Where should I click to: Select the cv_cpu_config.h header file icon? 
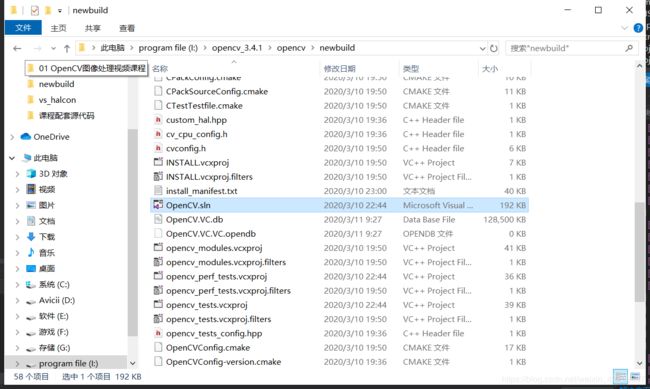158,134
